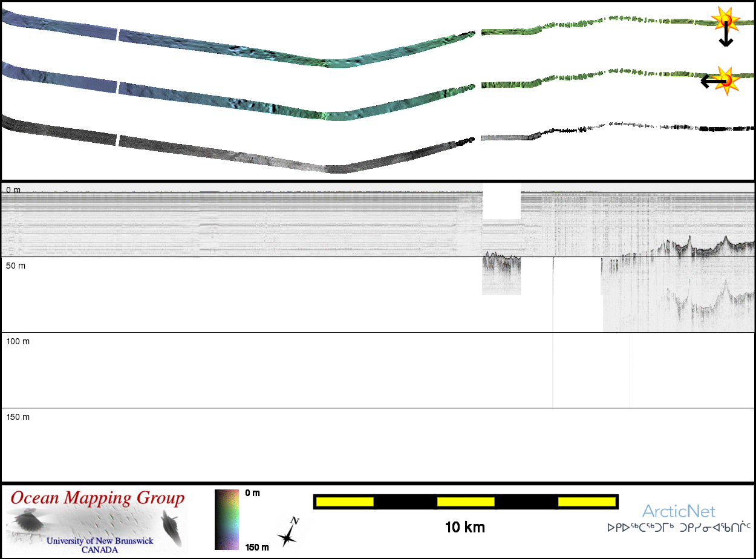Click the black left-pointing arrow beside the starburst
This screenshot has width=756, height=559.
(x=709, y=80)
